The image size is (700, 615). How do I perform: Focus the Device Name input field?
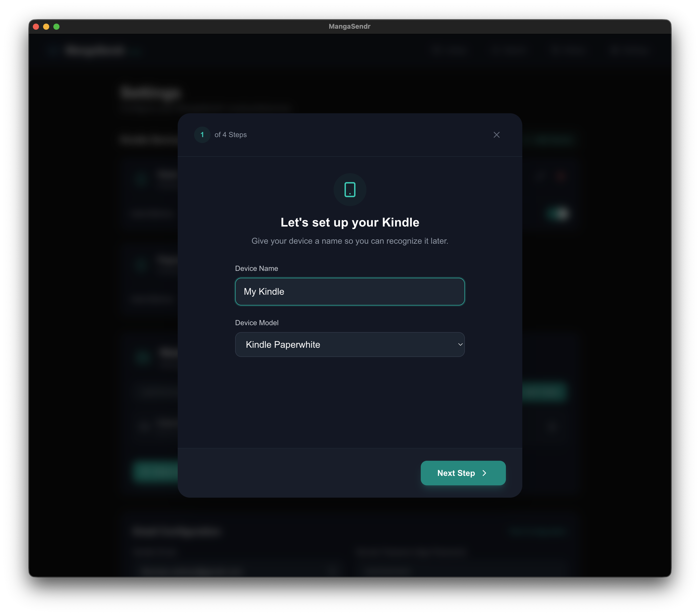pyautogui.click(x=349, y=292)
